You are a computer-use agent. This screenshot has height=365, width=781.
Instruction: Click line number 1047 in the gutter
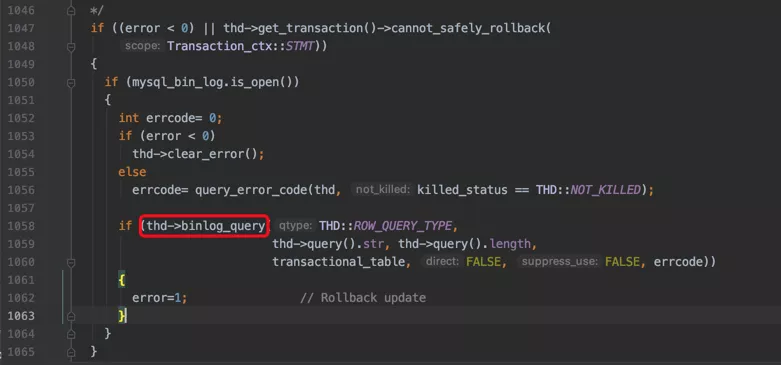tap(21, 28)
